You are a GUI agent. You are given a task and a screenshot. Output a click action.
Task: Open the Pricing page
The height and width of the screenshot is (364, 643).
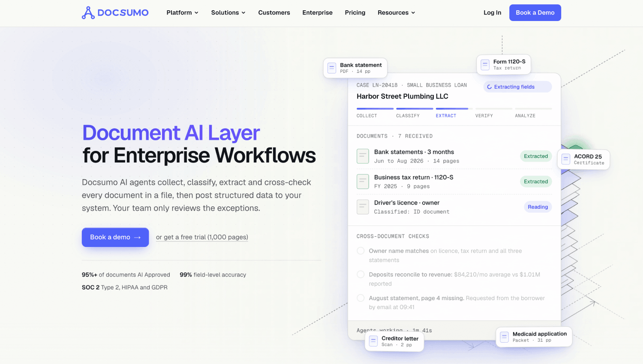click(x=355, y=13)
